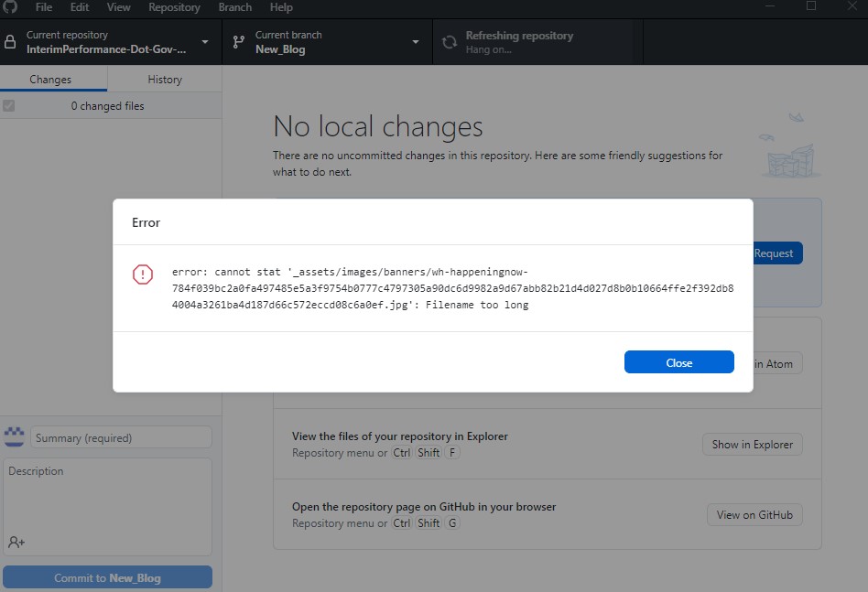This screenshot has width=868, height=592.
Task: Open the Edit menu
Action: pos(79,7)
